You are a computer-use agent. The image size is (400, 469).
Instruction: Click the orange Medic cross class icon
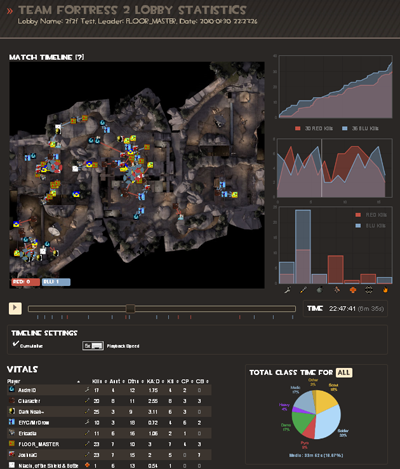tap(352, 290)
